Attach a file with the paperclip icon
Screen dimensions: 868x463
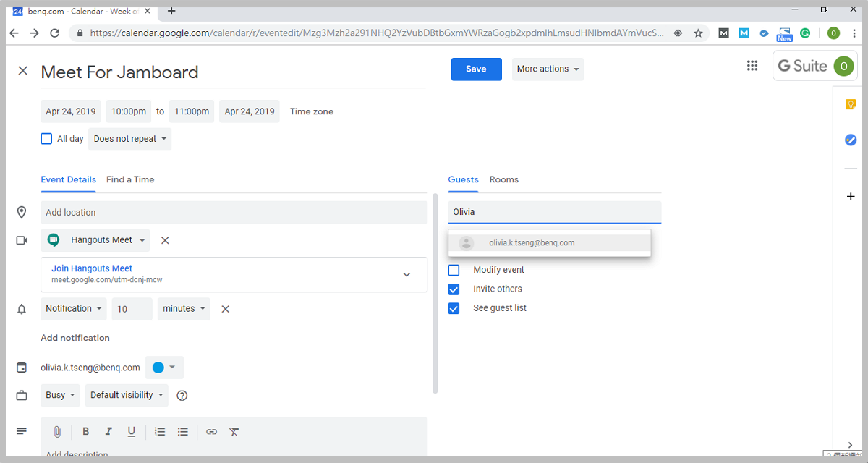(57, 432)
